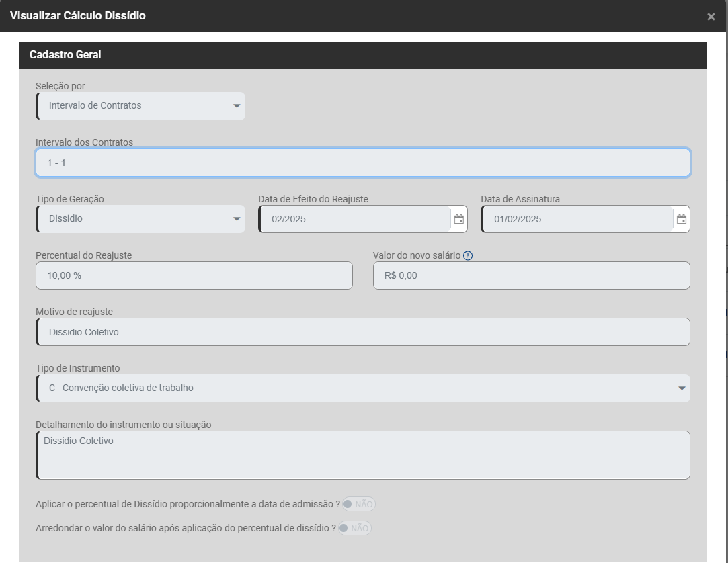Open calendar picker for Data de Efeito do Reajuste
Image resolution: width=728 pixels, height=563 pixels.
pos(458,219)
